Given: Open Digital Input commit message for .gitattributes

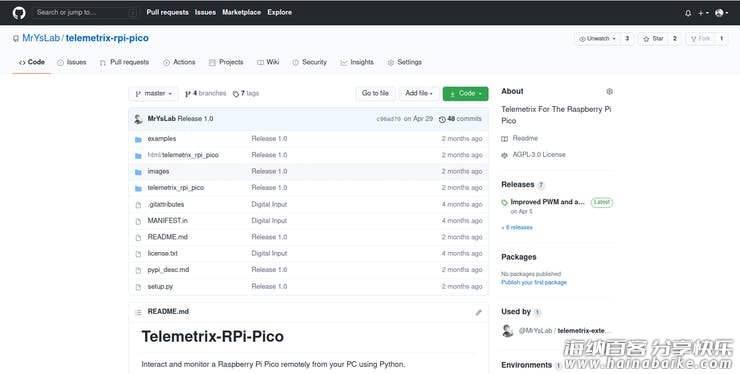Looking at the screenshot, I should [x=269, y=204].
